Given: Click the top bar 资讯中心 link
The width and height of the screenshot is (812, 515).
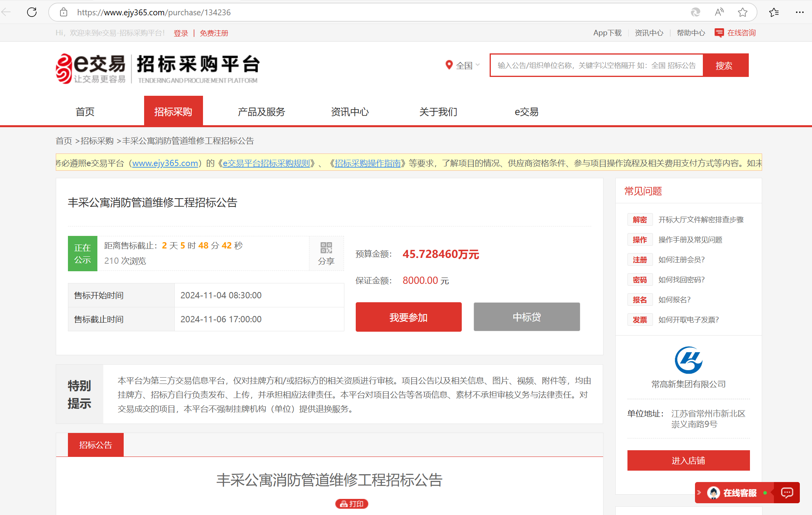Looking at the screenshot, I should 649,33.
